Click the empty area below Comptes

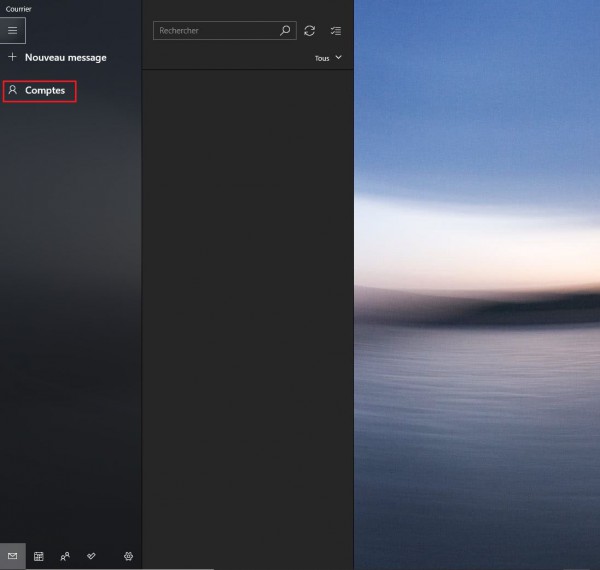(x=70, y=300)
